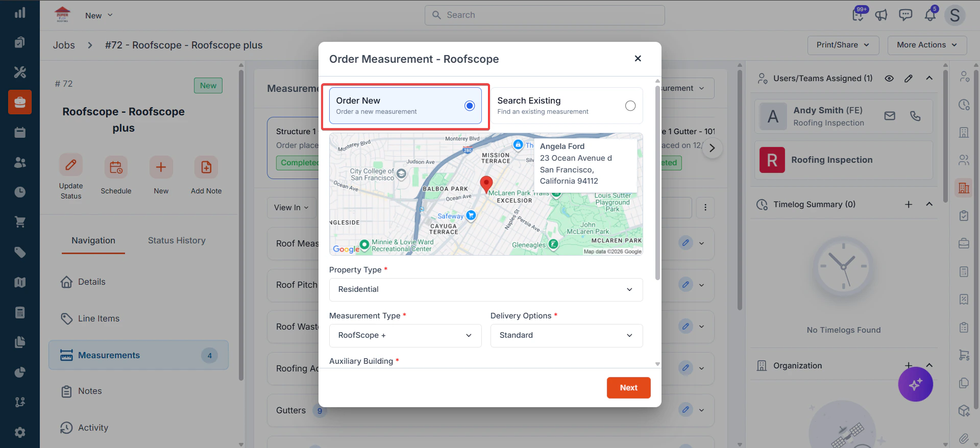The image size is (980, 448).
Task: Open Activity in the navigation list
Action: pos(138,428)
